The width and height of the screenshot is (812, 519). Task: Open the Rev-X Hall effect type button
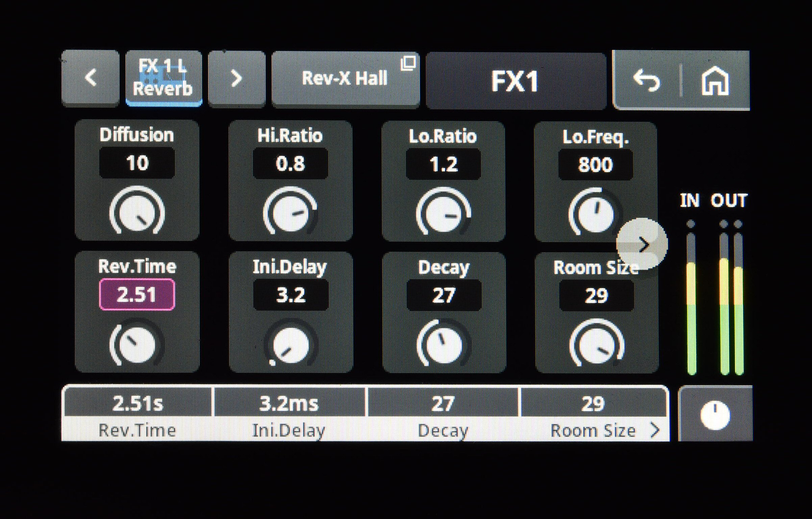(x=345, y=79)
